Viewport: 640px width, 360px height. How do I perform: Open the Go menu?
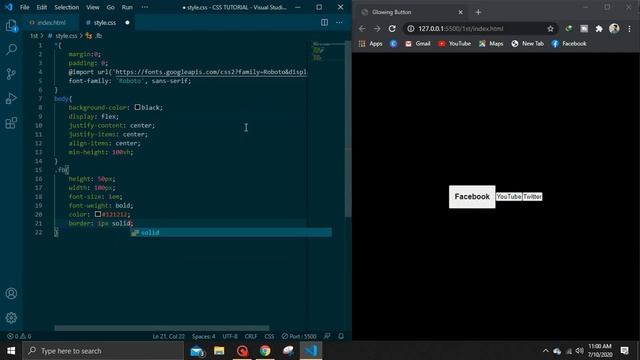coord(111,7)
